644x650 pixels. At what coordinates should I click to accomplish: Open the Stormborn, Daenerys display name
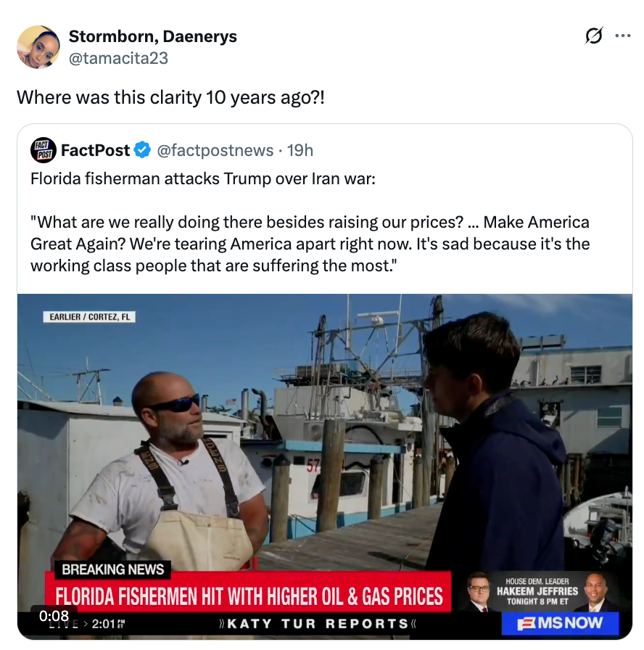point(152,36)
